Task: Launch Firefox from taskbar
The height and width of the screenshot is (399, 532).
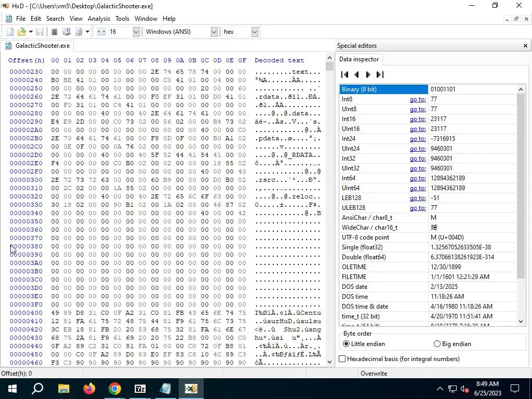Action: [89, 389]
